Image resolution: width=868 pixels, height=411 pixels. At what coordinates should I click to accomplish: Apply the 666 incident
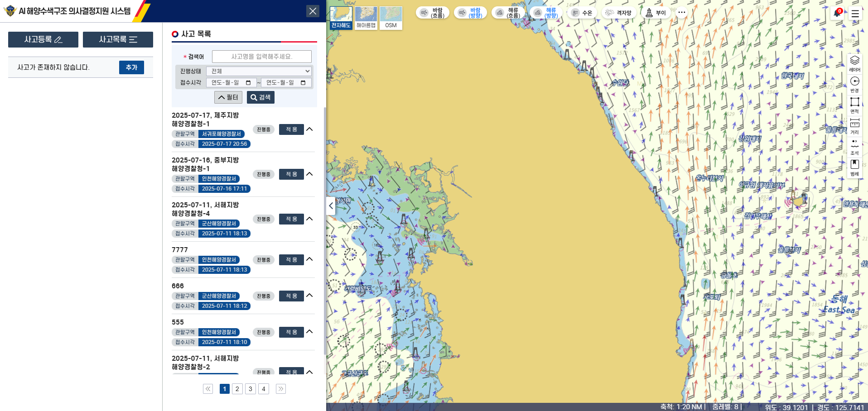coord(291,296)
